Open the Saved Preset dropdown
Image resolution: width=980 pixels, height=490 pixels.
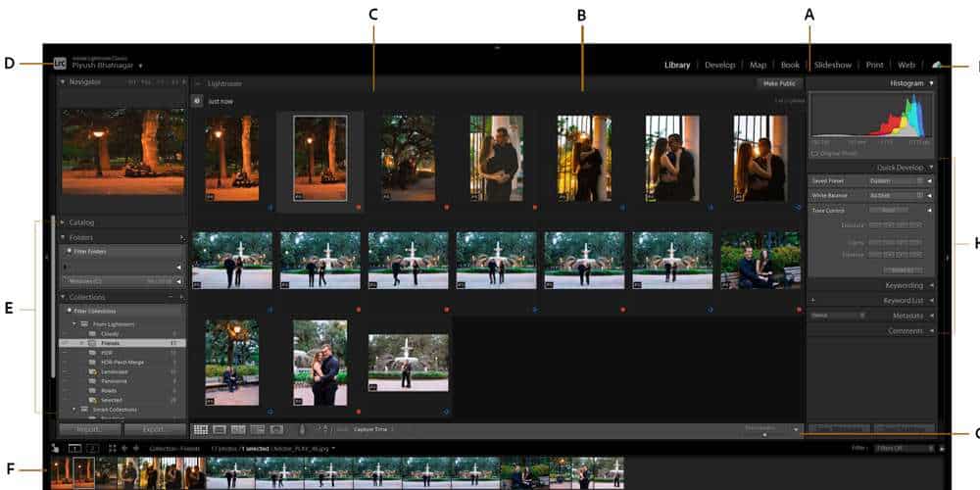point(897,180)
